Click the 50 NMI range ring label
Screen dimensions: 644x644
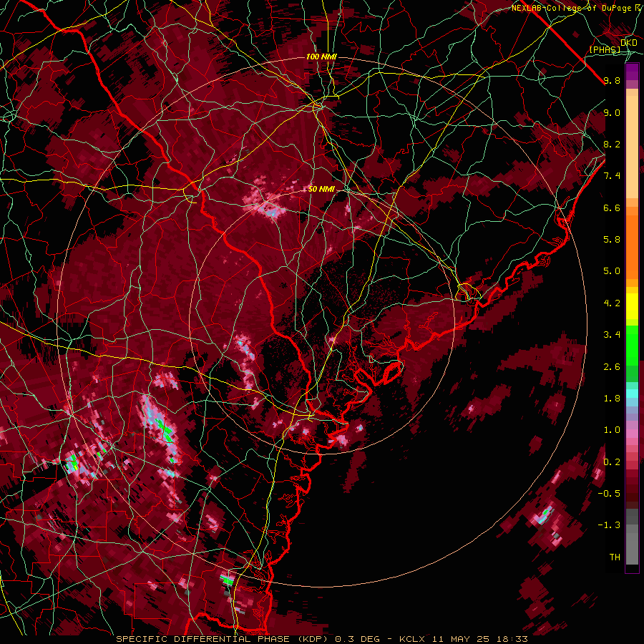point(321,189)
